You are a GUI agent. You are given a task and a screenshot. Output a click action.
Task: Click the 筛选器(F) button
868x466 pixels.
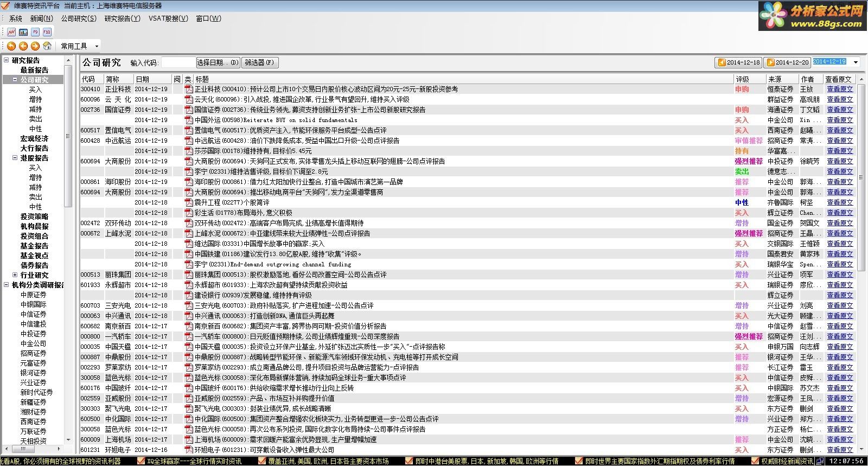tap(260, 62)
